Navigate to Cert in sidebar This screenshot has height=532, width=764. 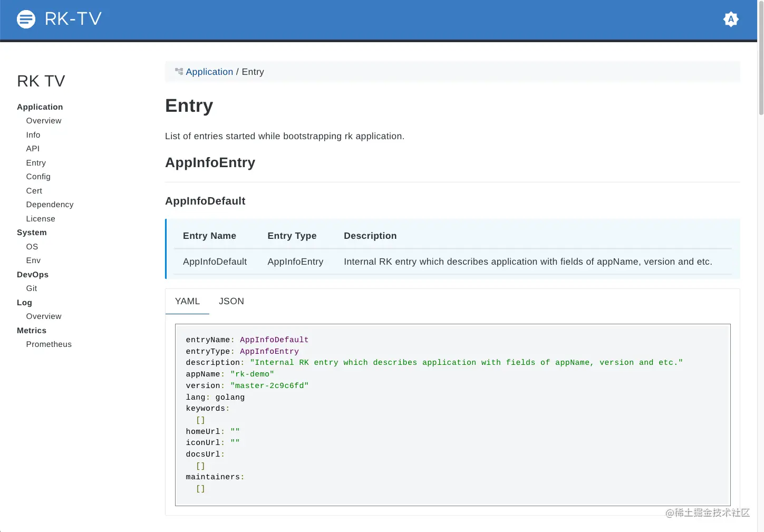click(34, 191)
